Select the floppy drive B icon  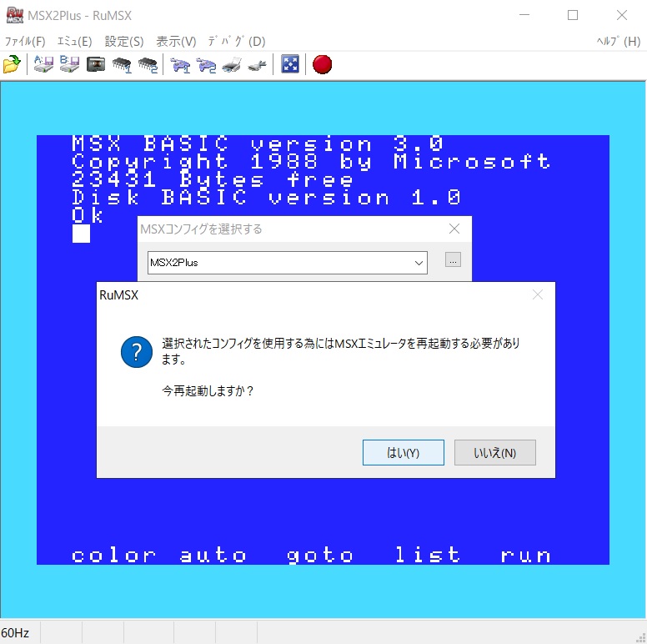[x=69, y=64]
